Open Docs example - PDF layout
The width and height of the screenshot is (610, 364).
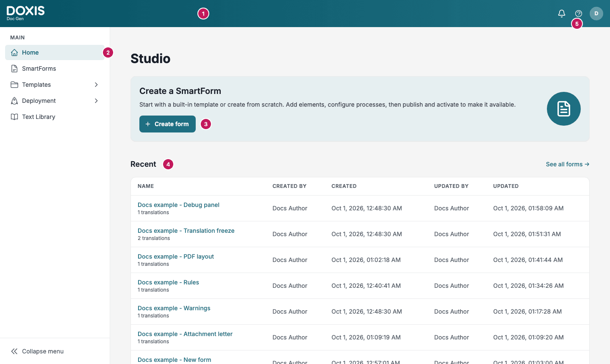click(x=176, y=256)
